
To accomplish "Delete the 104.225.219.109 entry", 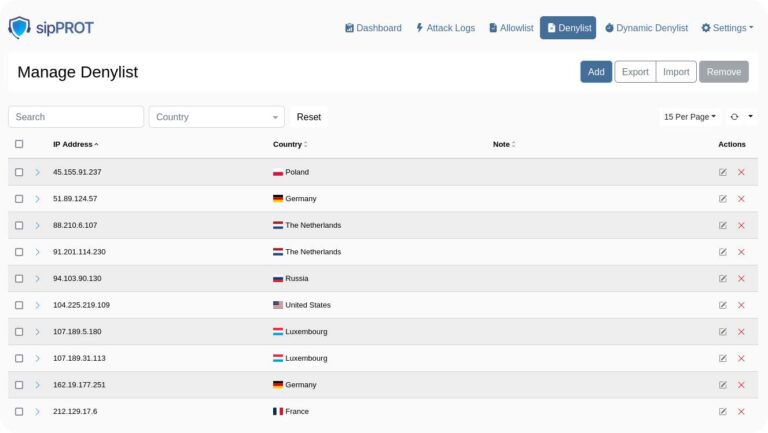I will point(741,305).
